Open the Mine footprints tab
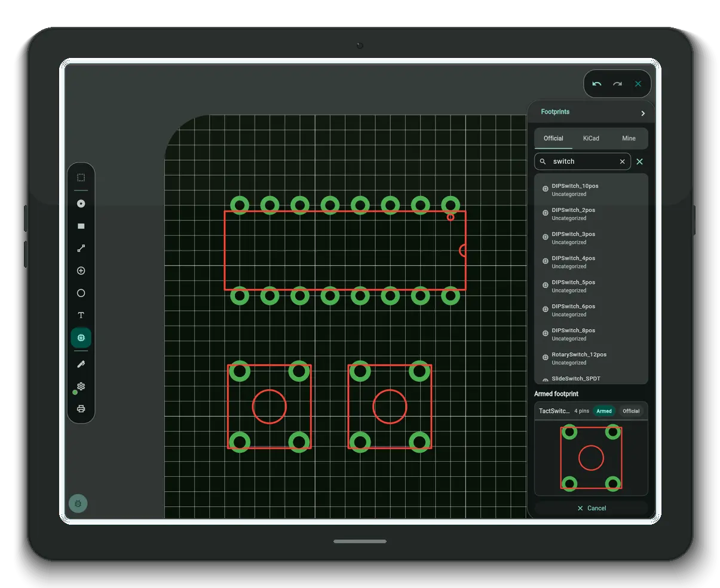Viewport: 720px width, 588px height. click(629, 138)
